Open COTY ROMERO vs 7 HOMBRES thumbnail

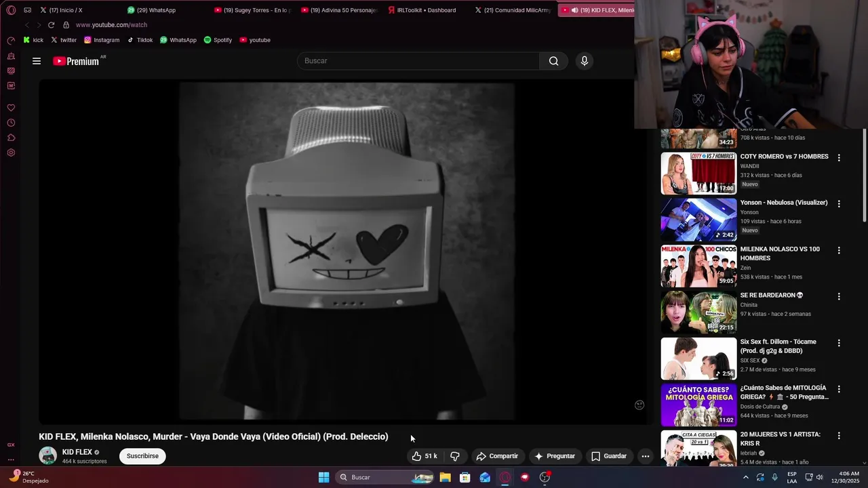[698, 174]
